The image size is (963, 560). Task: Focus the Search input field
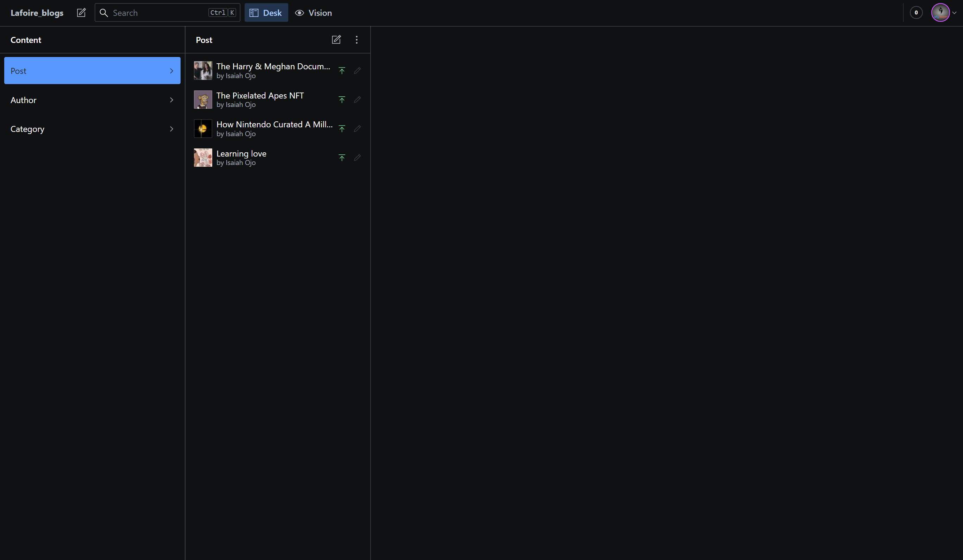click(159, 13)
